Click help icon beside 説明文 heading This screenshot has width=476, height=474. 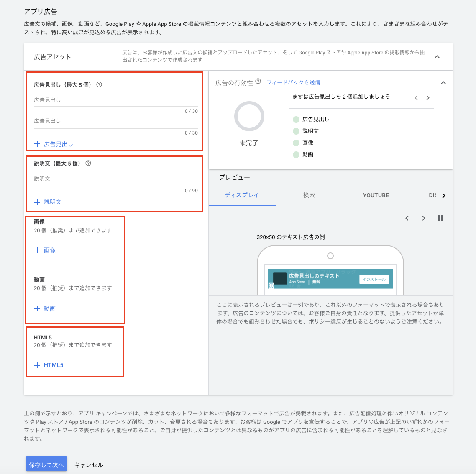pos(88,163)
